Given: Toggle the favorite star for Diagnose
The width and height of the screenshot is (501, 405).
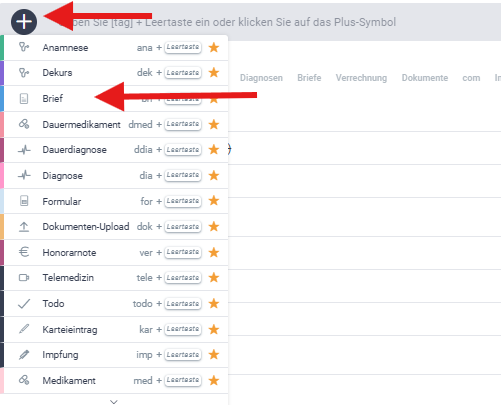Looking at the screenshot, I should [x=214, y=175].
